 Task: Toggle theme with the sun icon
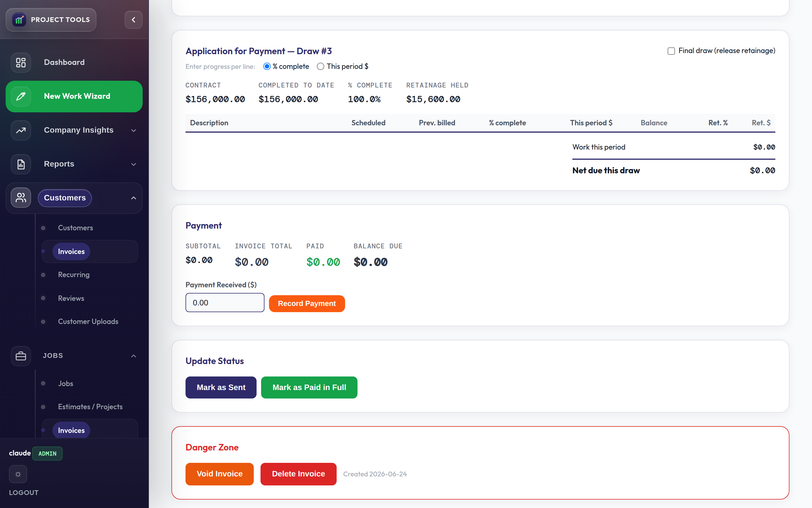coord(18,474)
